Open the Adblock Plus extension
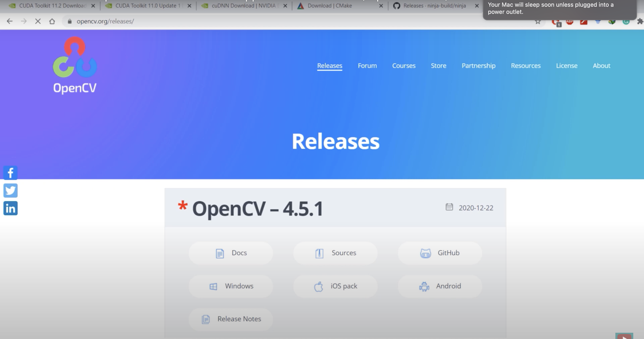This screenshot has height=339, width=644. (569, 21)
